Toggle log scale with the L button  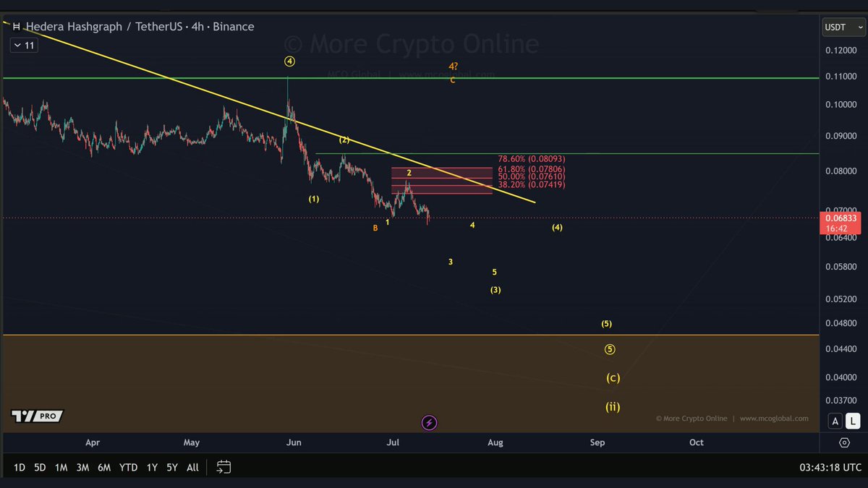pyautogui.click(x=853, y=421)
